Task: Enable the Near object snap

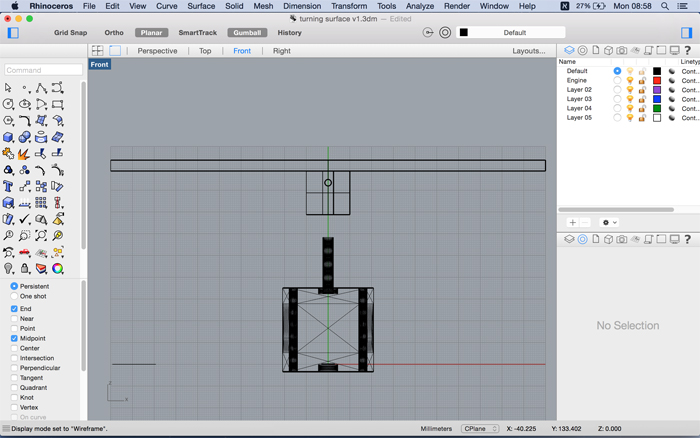Action: click(x=14, y=318)
